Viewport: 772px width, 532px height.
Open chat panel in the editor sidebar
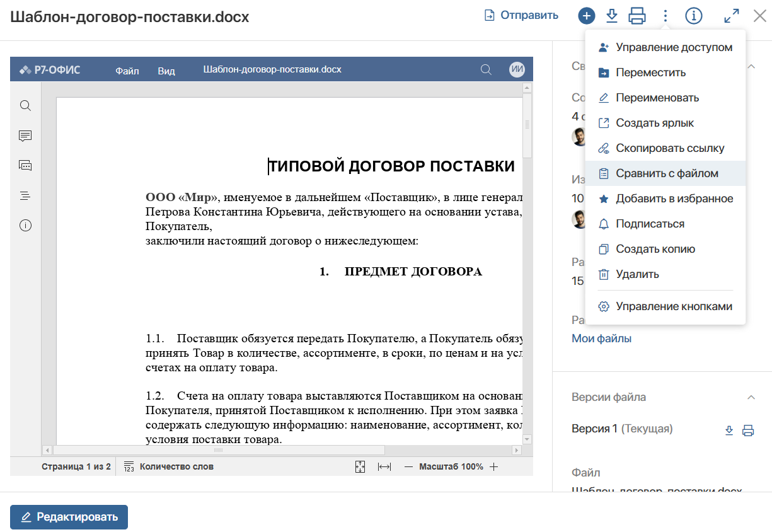tap(25, 165)
